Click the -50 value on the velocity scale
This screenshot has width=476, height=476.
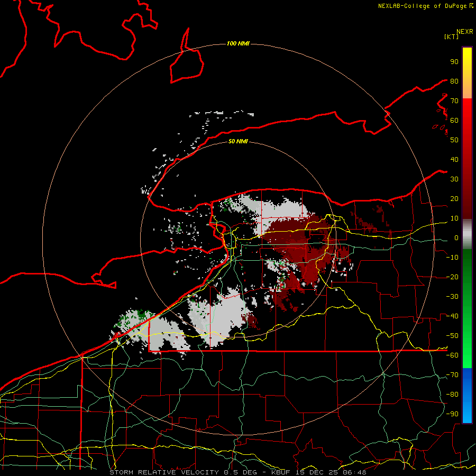click(452, 336)
